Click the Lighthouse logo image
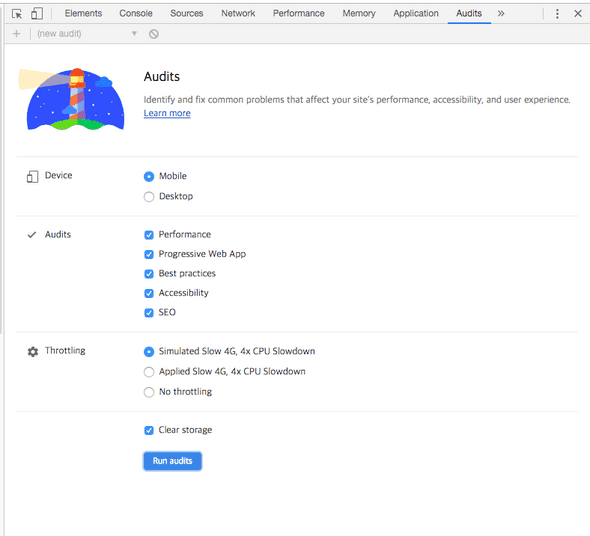 (x=71, y=99)
